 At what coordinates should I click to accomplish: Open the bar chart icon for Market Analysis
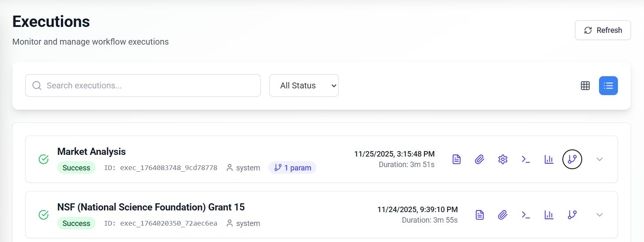[549, 159]
